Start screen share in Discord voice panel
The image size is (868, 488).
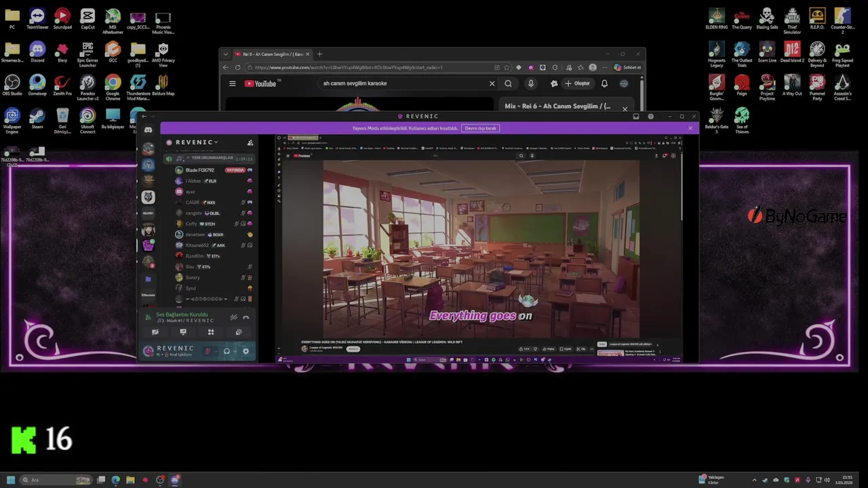[x=183, y=332]
